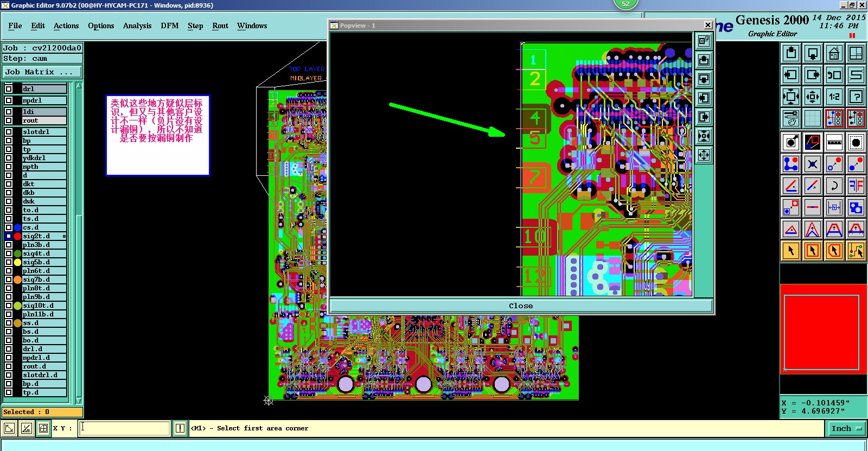
Task: Toggle the sig2t.d layer checkbox
Action: (9, 236)
